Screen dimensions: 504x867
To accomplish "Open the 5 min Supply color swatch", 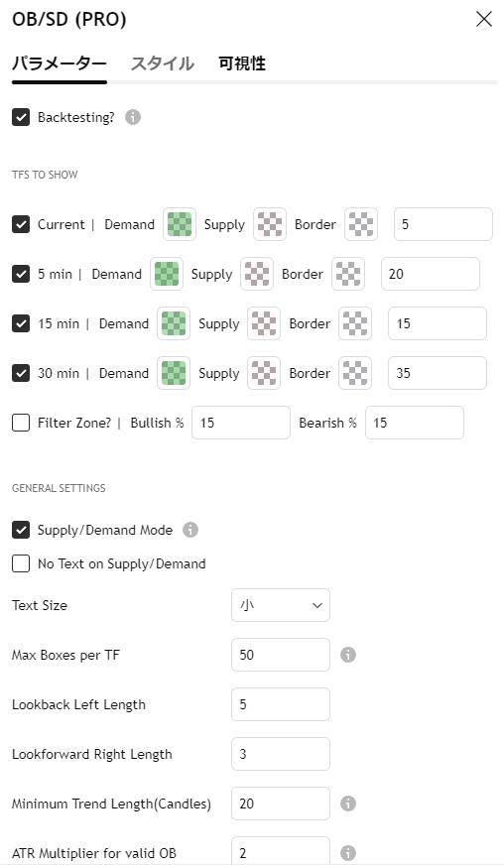I will (257, 274).
